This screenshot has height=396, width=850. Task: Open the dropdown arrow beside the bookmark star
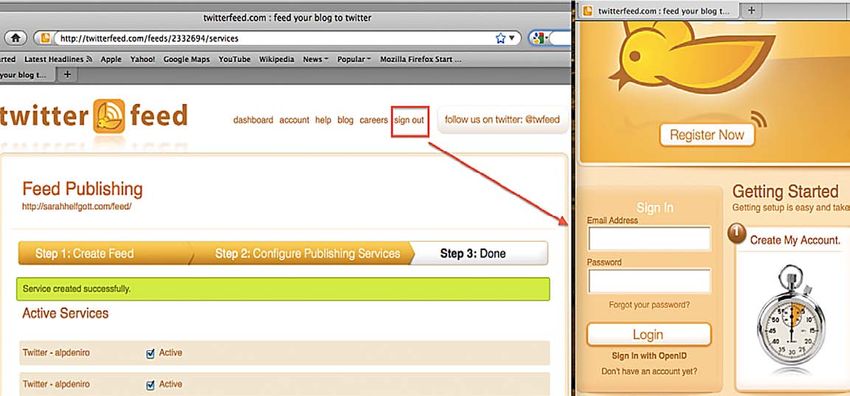click(511, 38)
